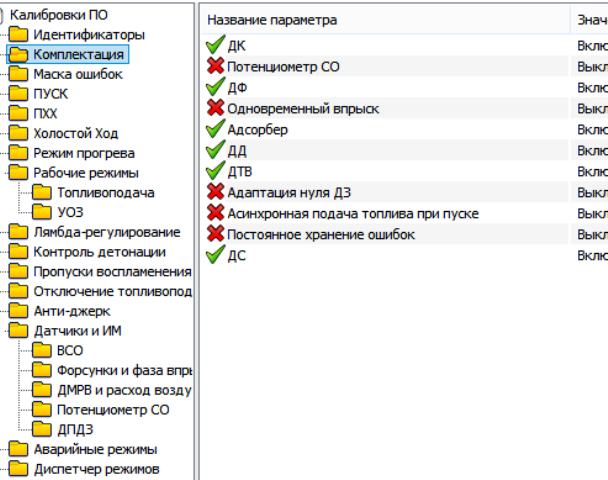Click the folder icon beside ВСО
The width and height of the screenshot is (608, 480).
click(42, 350)
